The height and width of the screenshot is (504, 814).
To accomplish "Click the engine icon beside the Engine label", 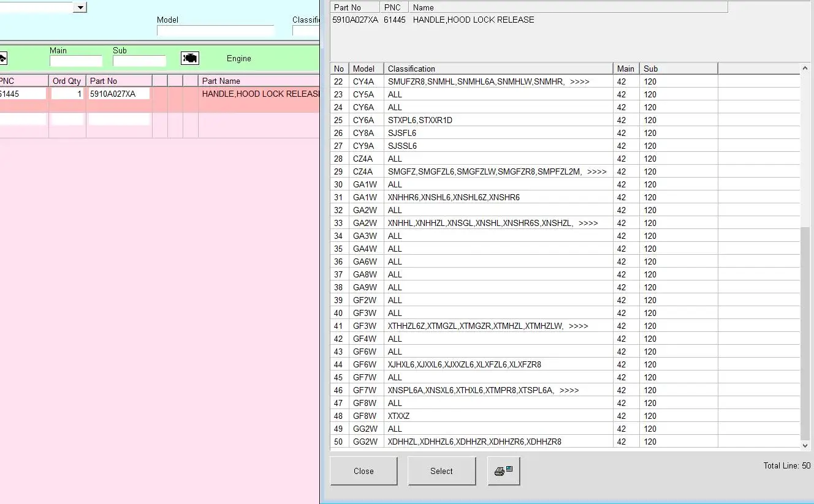I will click(x=189, y=58).
